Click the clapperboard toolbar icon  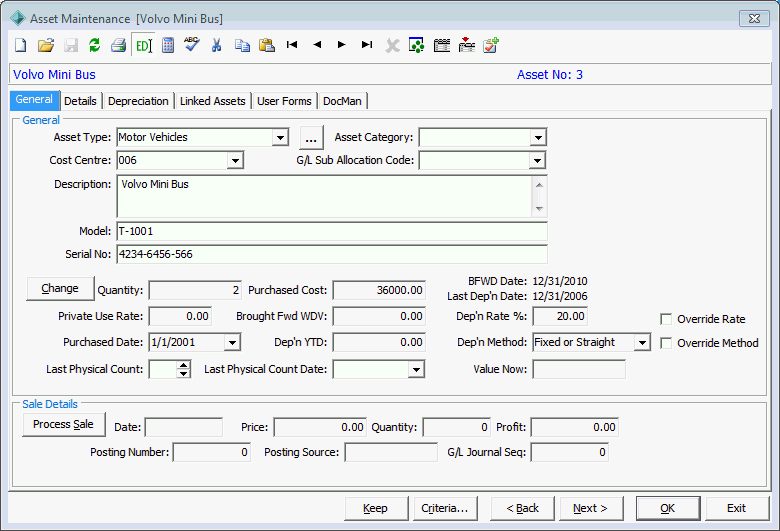coord(442,45)
